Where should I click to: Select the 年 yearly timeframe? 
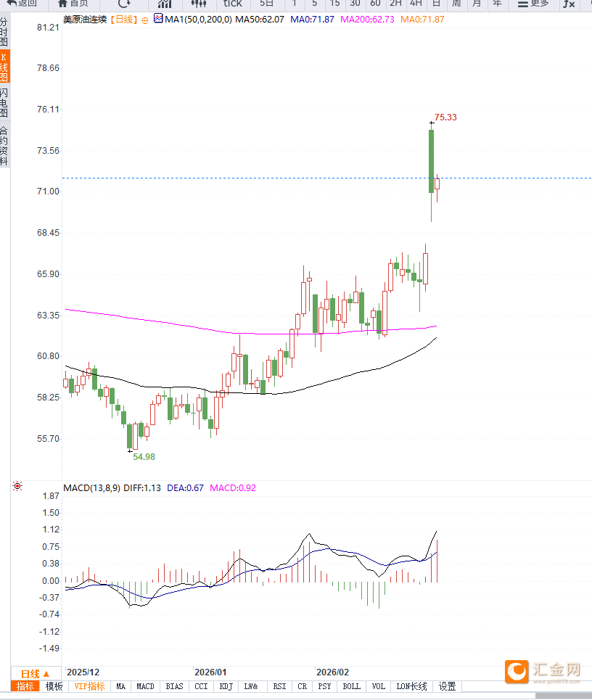click(x=497, y=4)
